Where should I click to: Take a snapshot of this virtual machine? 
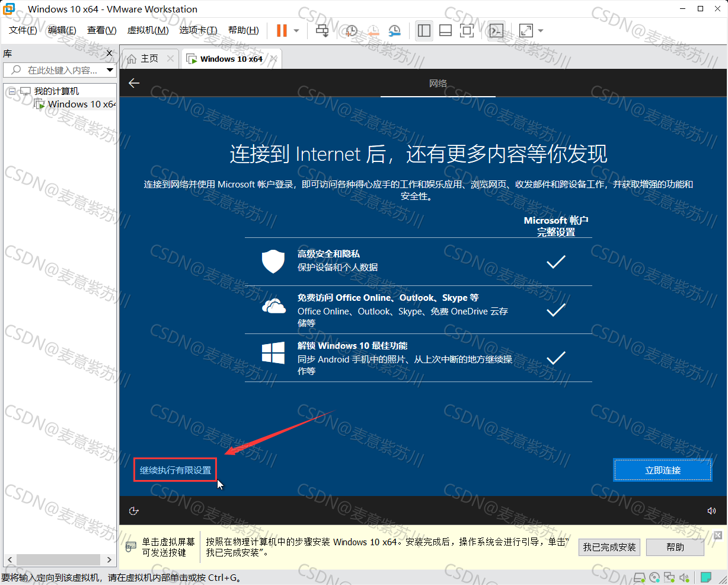351,30
